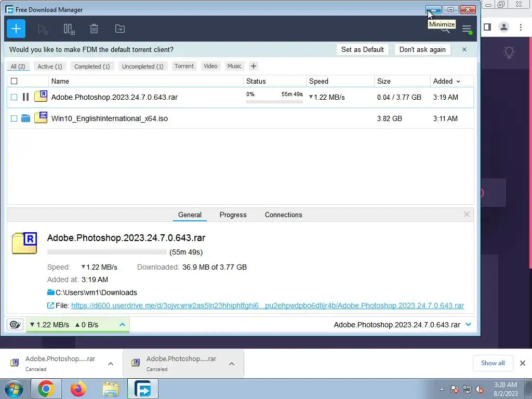The height and width of the screenshot is (399, 532).
Task: Click the muted volume tray icon
Action: pos(480,390)
